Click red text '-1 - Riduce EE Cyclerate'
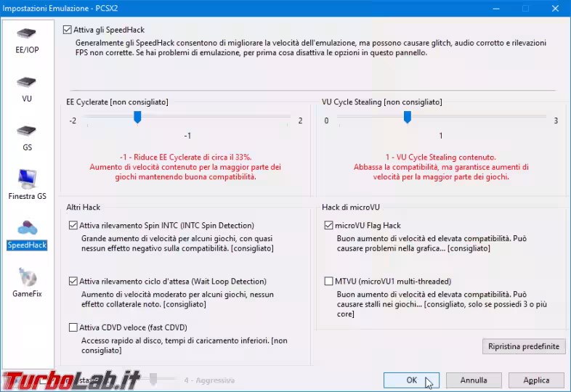 tap(186, 158)
